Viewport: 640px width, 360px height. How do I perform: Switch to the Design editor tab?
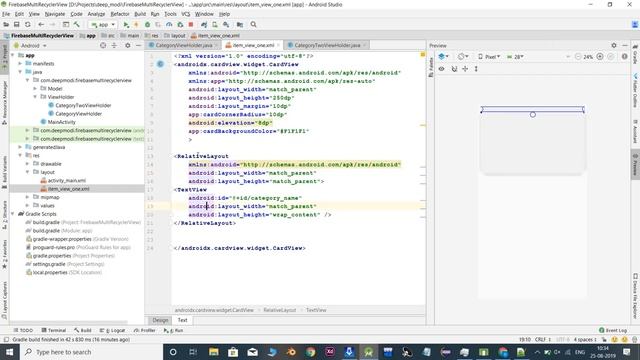tap(160, 320)
